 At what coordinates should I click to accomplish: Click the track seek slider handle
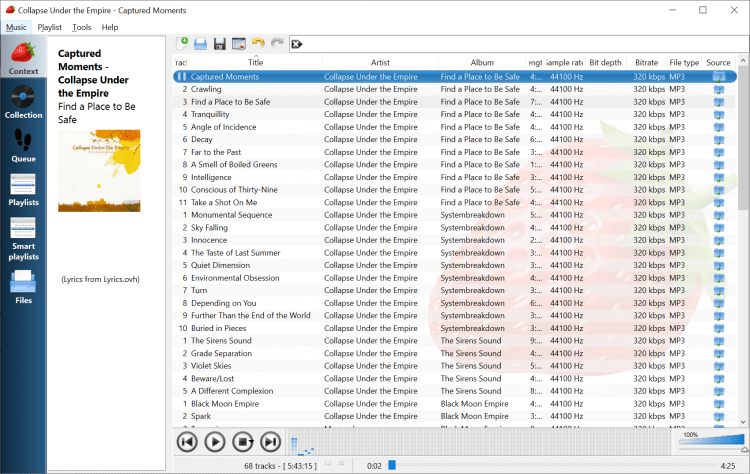pyautogui.click(x=392, y=465)
